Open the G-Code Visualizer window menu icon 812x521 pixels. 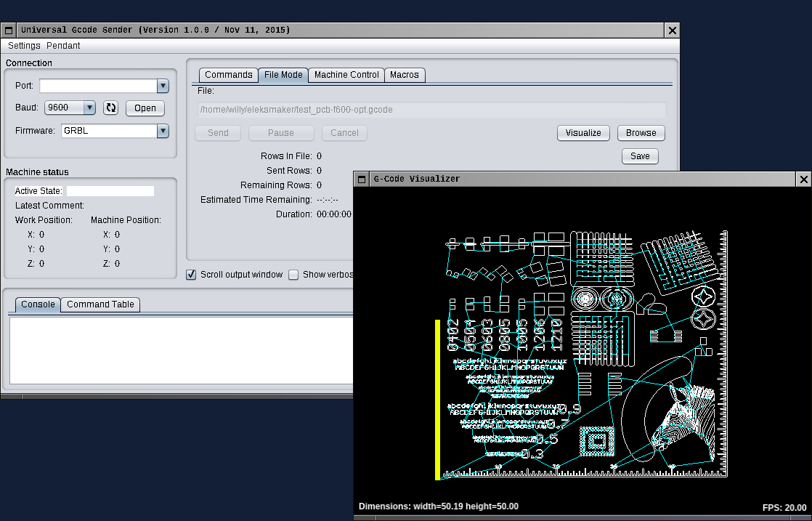362,179
